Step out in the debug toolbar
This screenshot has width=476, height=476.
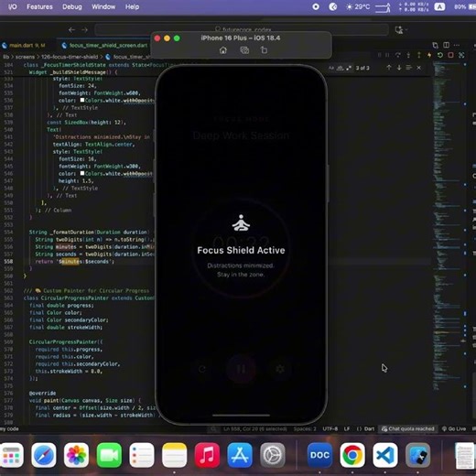(x=419, y=55)
